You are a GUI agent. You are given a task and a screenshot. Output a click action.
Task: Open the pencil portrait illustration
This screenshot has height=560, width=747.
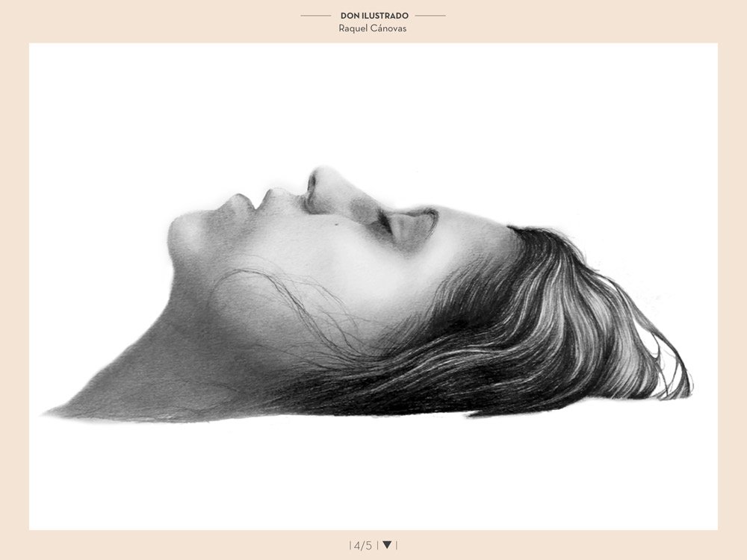tap(373, 286)
